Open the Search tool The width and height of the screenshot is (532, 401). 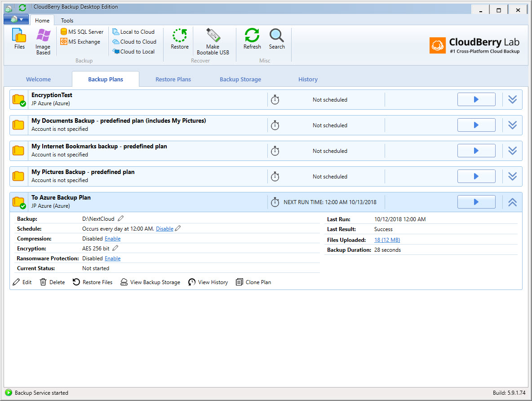point(277,39)
